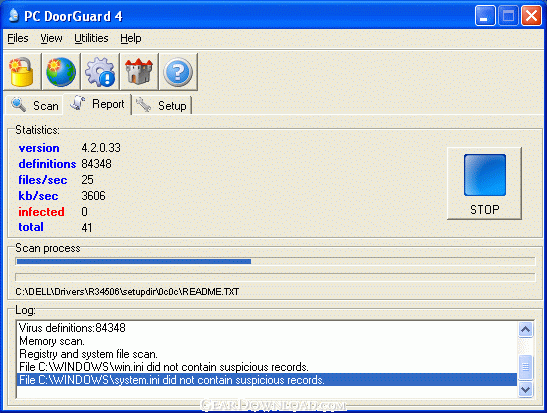Click the red 'infected' label
This screenshot has width=547, height=413.
[x=42, y=212]
